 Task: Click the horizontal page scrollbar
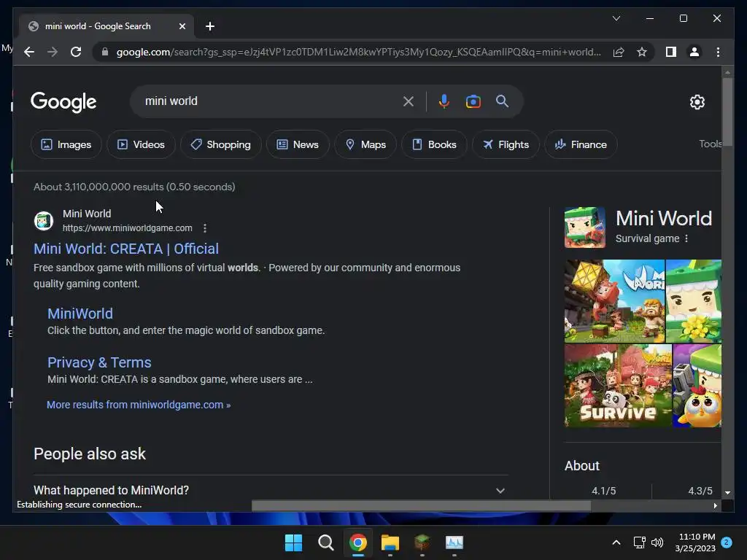[421, 506]
